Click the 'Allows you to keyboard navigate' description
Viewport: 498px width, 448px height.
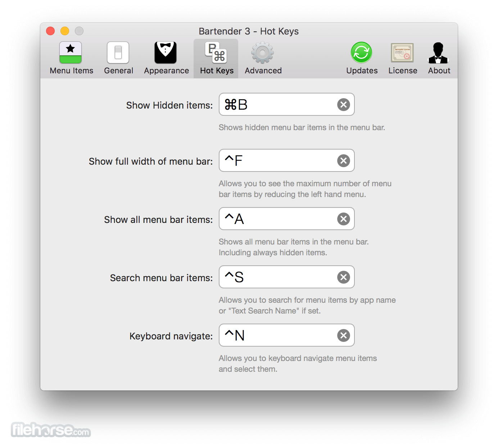298,364
